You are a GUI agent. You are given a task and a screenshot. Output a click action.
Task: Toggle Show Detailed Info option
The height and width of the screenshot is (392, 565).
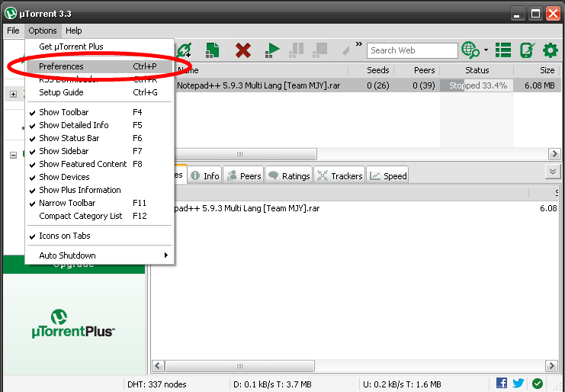pyautogui.click(x=100, y=125)
